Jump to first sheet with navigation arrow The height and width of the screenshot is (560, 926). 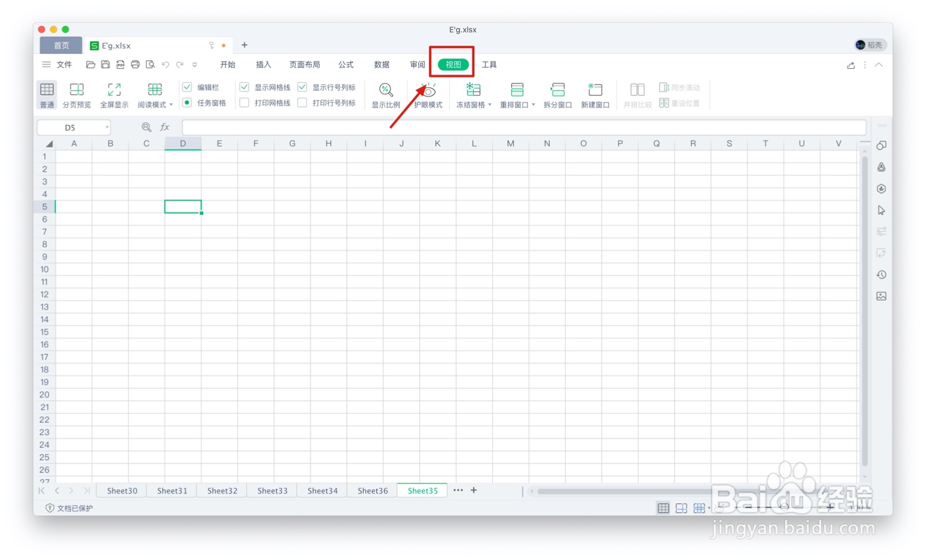(x=42, y=491)
